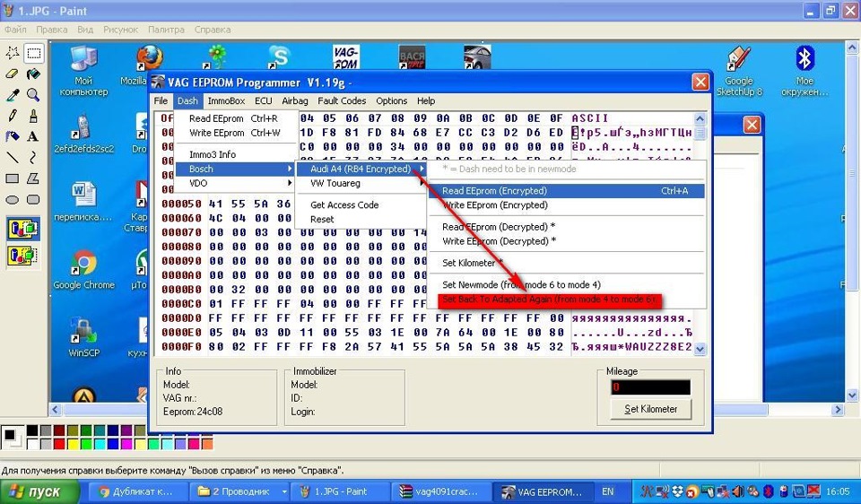Screen dimensions: 861x504
Task: Select the Rectangle shape tool
Action: (12, 178)
